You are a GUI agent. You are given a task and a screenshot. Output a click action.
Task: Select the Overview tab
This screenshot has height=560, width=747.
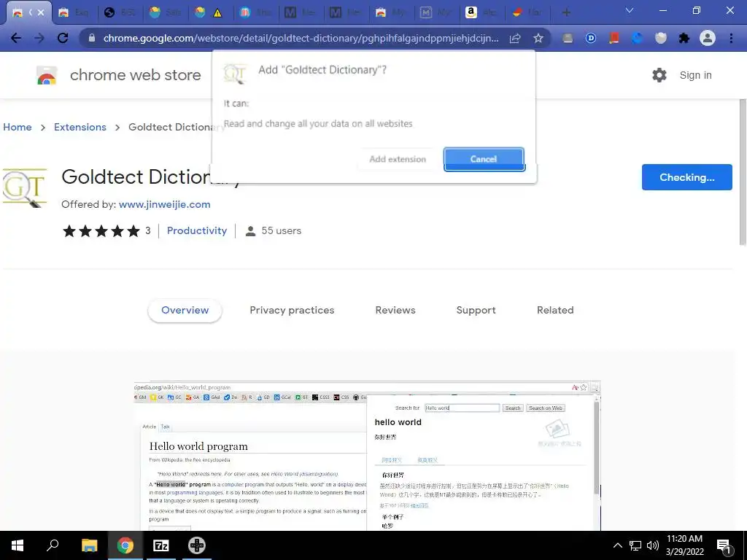pos(185,310)
